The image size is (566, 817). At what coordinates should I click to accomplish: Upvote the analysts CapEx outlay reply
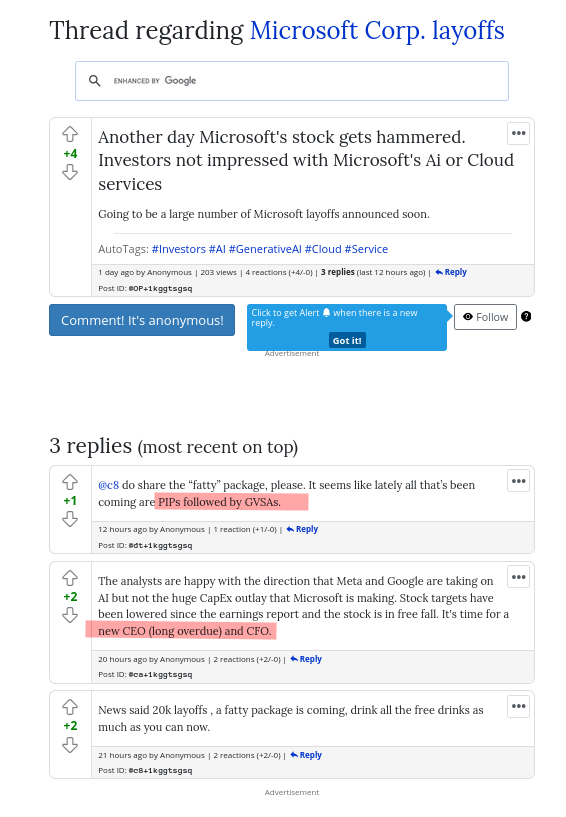coord(70,578)
